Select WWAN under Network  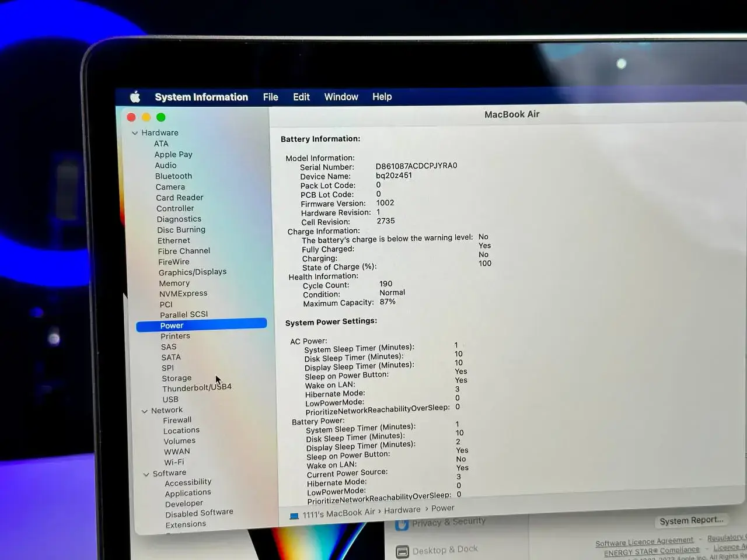[x=177, y=452]
